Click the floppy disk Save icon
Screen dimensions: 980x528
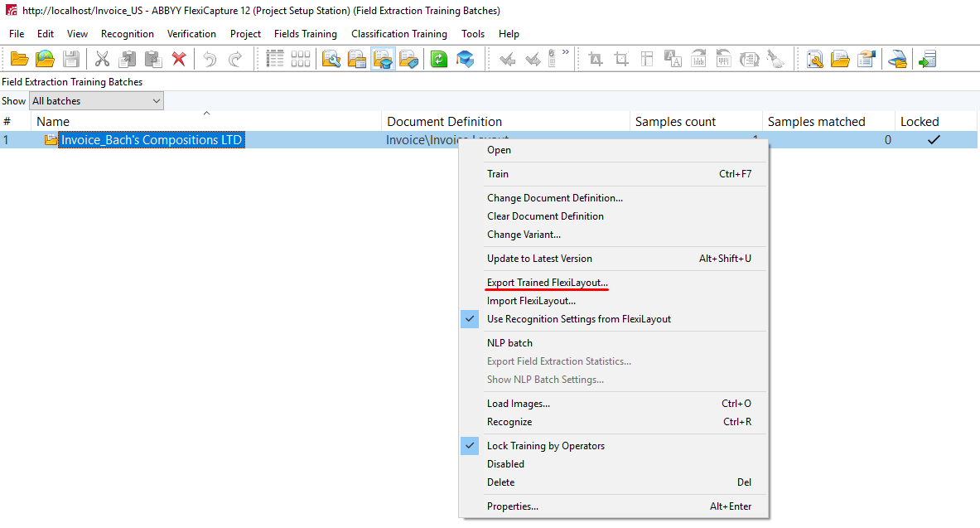71,60
